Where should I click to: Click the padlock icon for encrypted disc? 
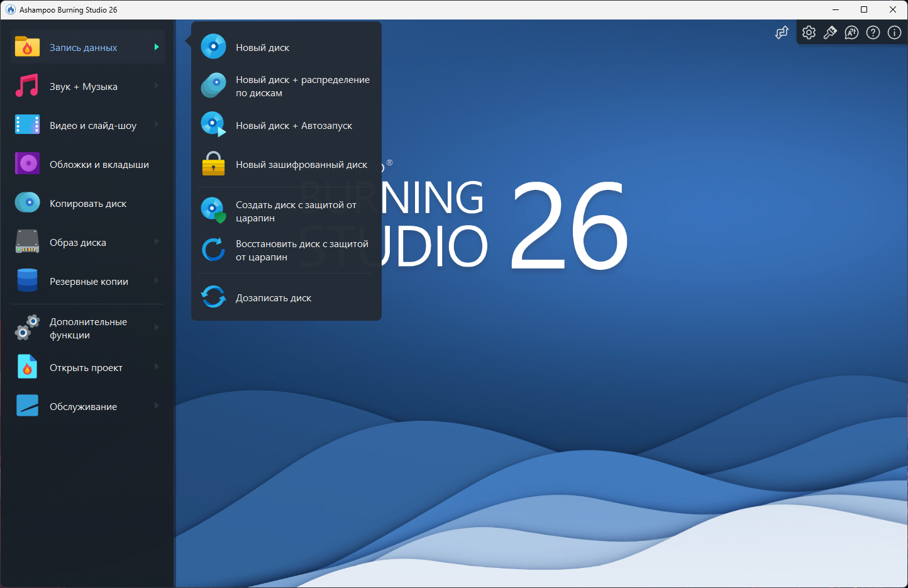[x=213, y=164]
